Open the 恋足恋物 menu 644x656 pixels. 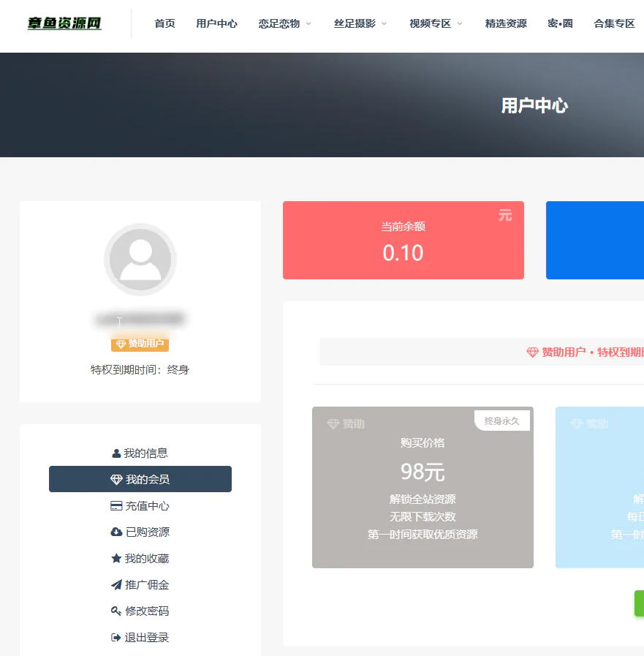tap(279, 23)
